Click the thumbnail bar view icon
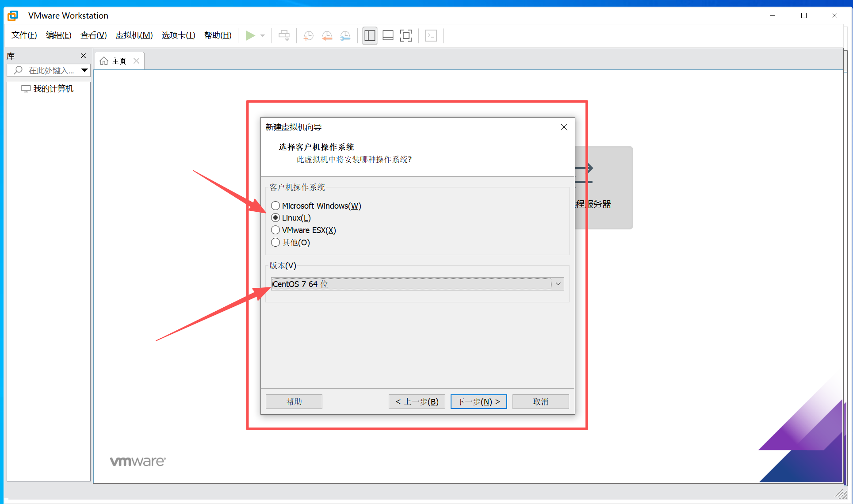The image size is (853, 504). (x=388, y=35)
